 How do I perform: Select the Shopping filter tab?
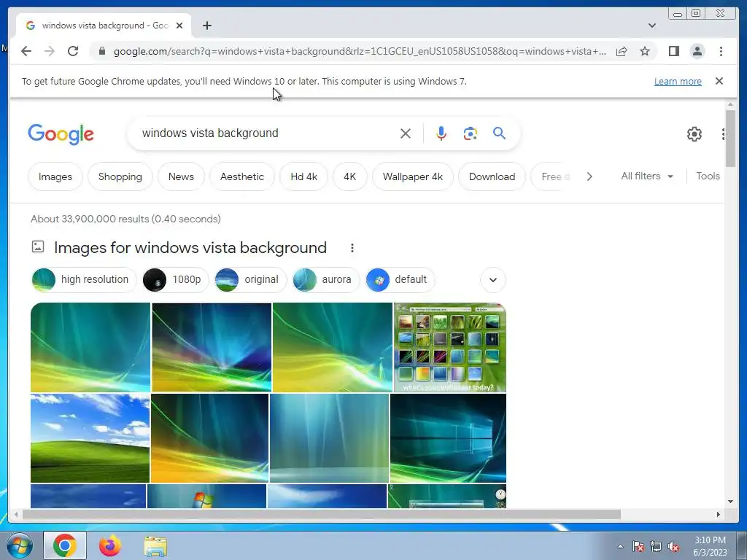click(x=120, y=176)
